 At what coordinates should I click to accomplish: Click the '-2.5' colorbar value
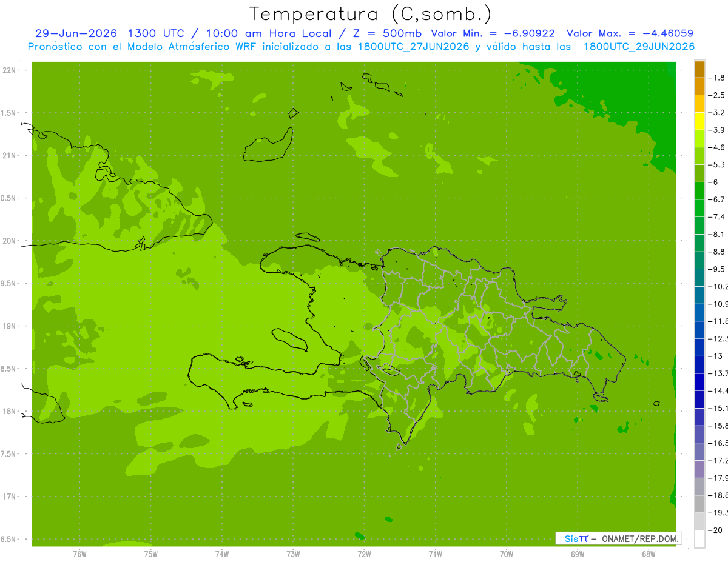[x=717, y=95]
